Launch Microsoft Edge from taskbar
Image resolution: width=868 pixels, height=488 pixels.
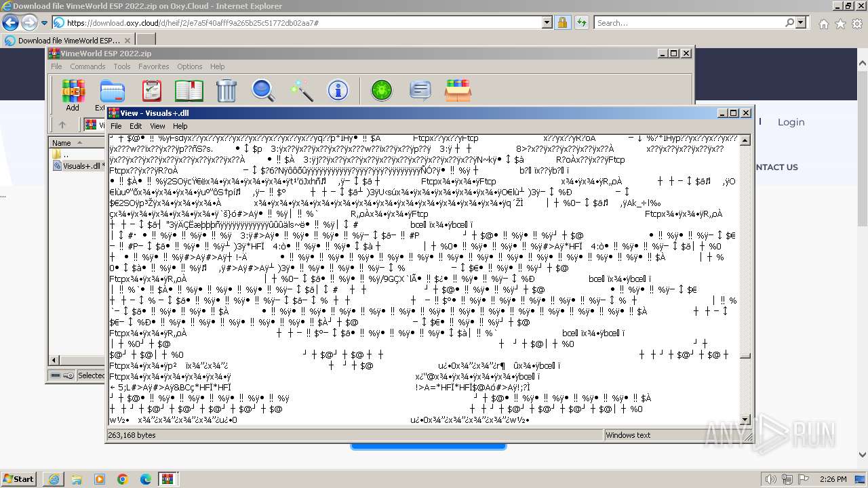point(145,479)
